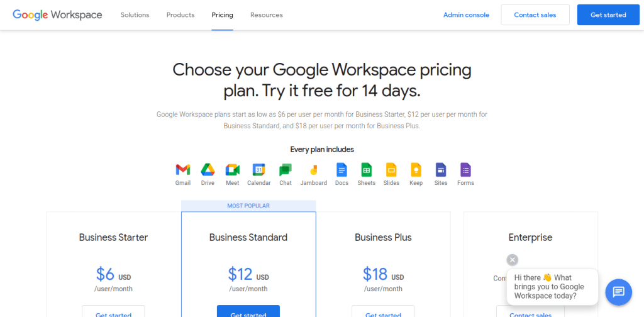Click the Google Sites icon
The image size is (644, 317).
pyautogui.click(x=441, y=170)
